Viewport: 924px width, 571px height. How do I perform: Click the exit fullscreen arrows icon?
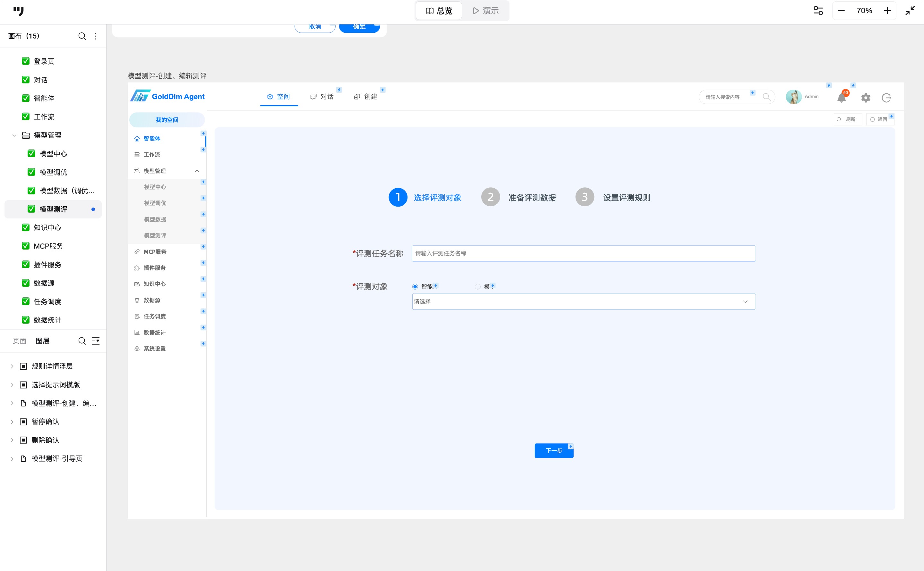pyautogui.click(x=910, y=11)
